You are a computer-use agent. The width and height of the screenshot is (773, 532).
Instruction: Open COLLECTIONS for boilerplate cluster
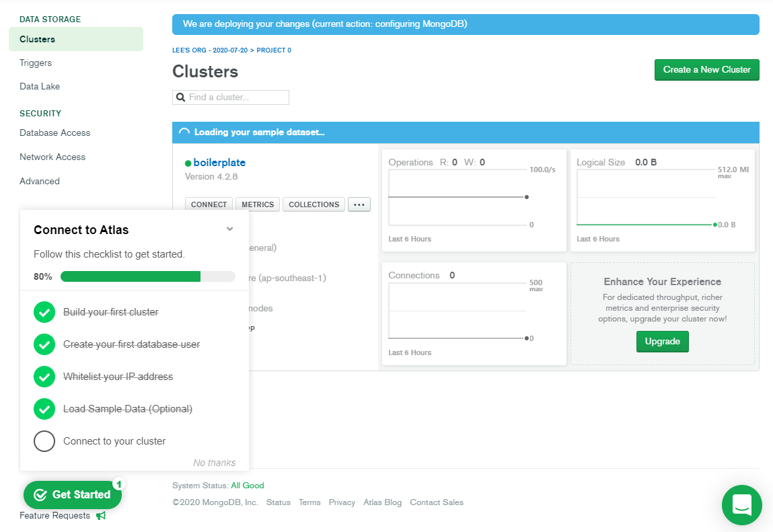point(314,204)
